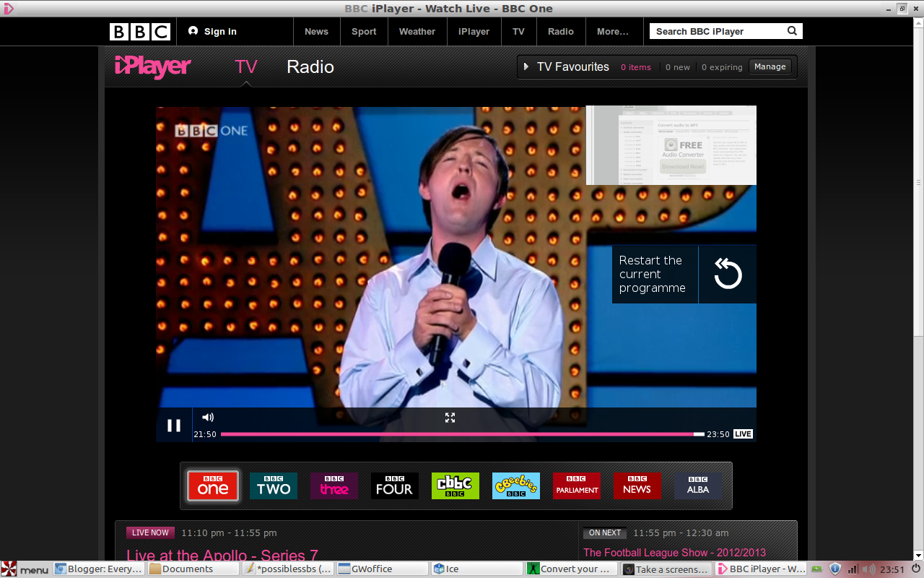Select the BBC Parliament channel icon

pyautogui.click(x=577, y=486)
